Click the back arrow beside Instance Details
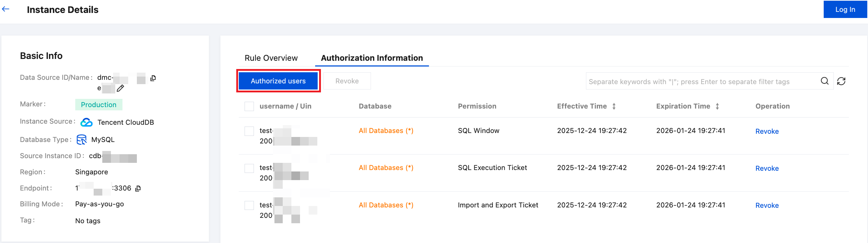The width and height of the screenshot is (868, 243). 6,9
